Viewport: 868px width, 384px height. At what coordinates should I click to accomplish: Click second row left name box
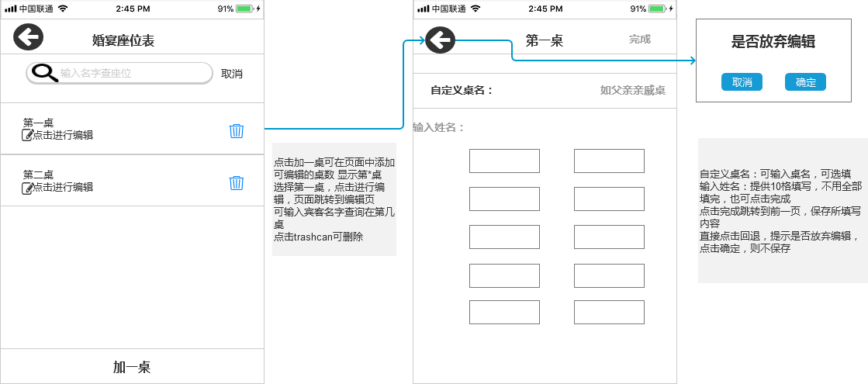tap(504, 199)
